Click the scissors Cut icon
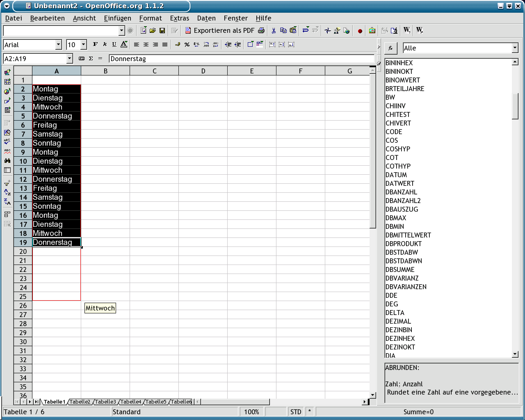This screenshot has height=420, width=525. pos(274,30)
